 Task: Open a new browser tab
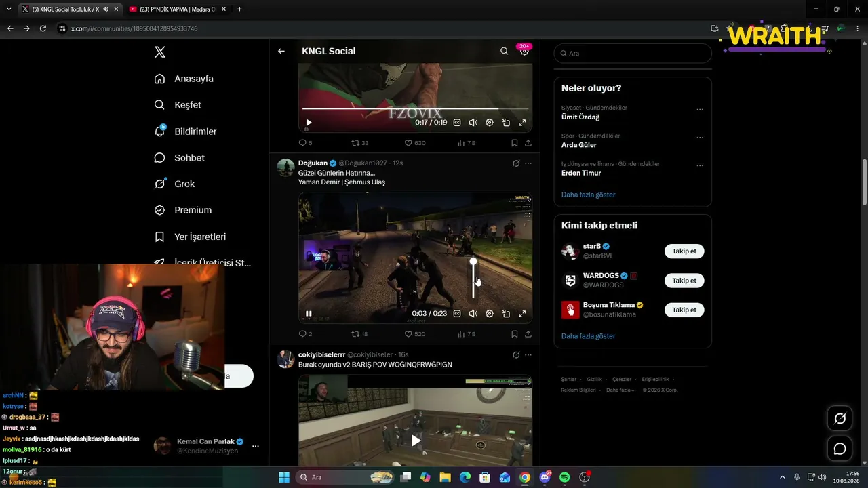click(x=239, y=9)
